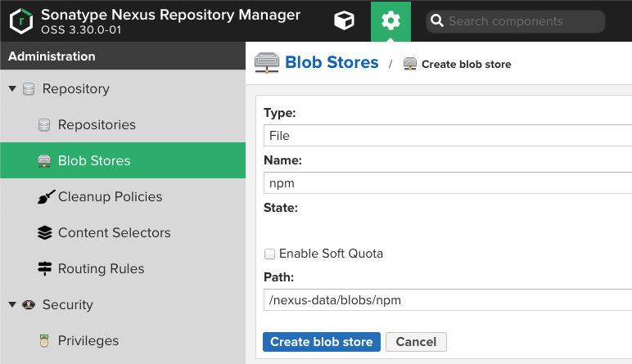
Task: Click the OSS 3.30.0-01 version text
Action: [x=81, y=29]
